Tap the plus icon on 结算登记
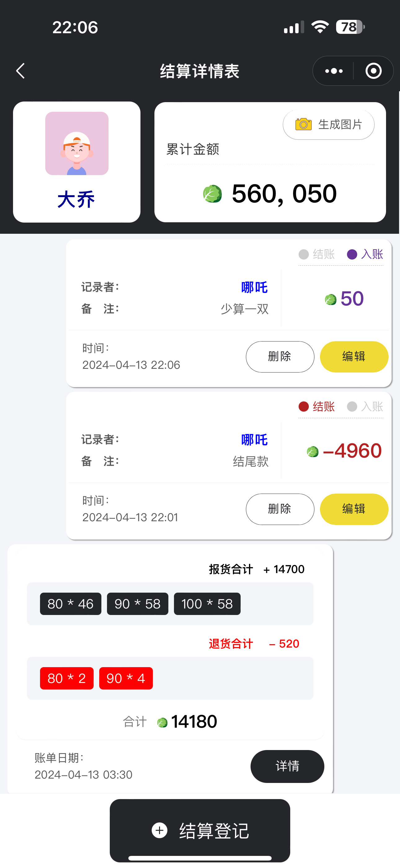 click(160, 830)
